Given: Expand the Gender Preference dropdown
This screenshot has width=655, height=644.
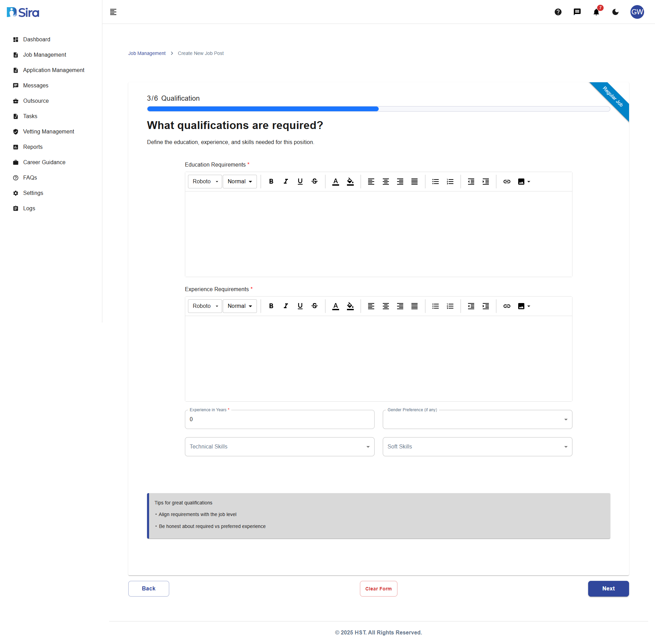Looking at the screenshot, I should coord(477,419).
